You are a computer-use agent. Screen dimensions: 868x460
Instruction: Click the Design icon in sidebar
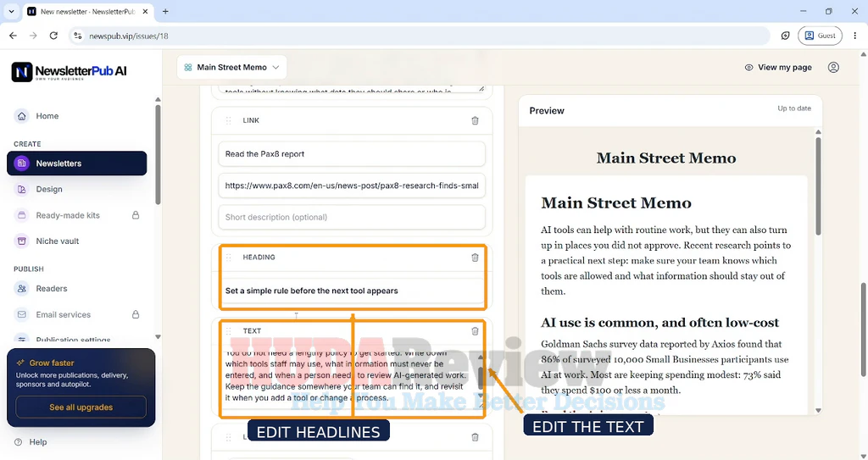click(x=21, y=189)
